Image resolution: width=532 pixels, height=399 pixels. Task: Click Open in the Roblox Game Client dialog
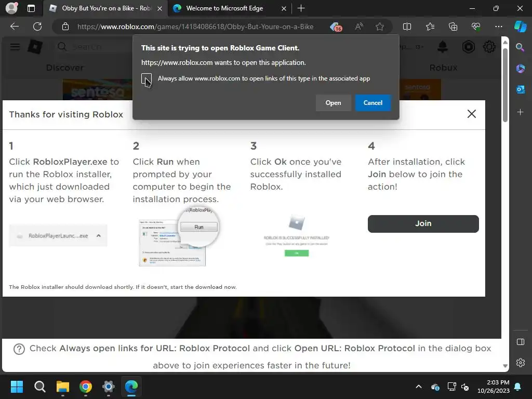tap(333, 103)
